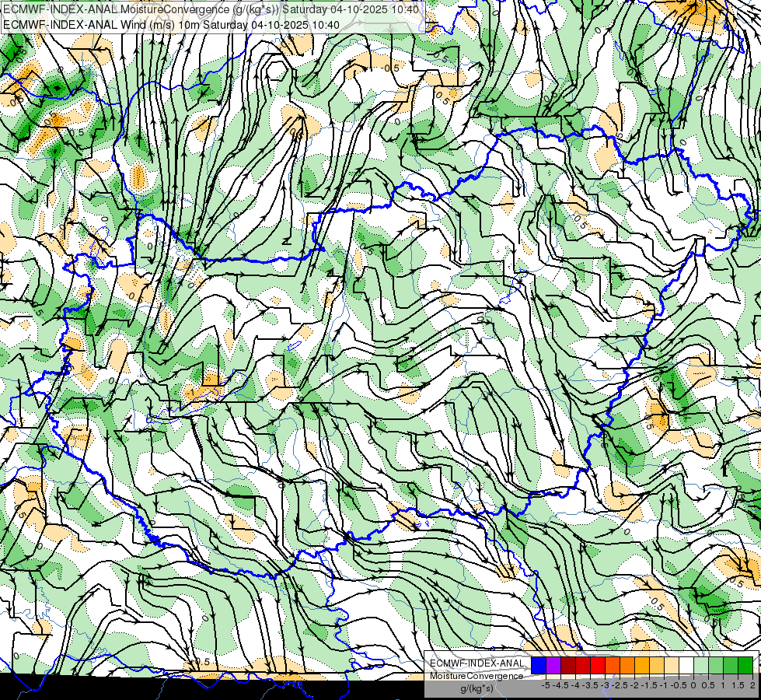The height and width of the screenshot is (700, 761).
Task: Click the light green swatch between 0.5 and 1
Action: pos(716,666)
